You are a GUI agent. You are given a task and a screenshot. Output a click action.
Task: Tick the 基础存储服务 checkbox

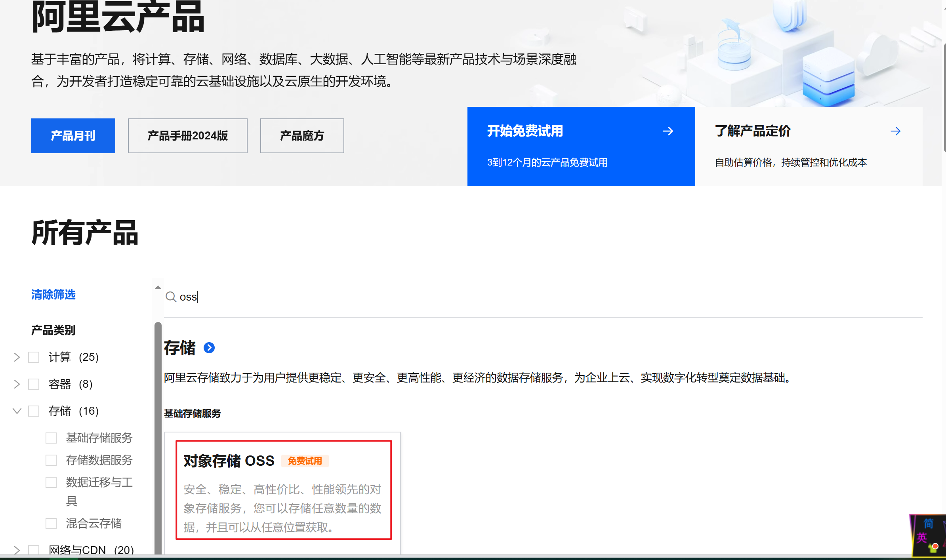[51, 438]
